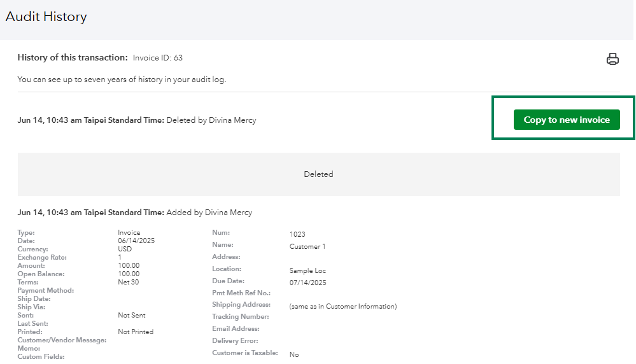
Task: Click the Sample Loc location value
Action: pyautogui.click(x=307, y=270)
